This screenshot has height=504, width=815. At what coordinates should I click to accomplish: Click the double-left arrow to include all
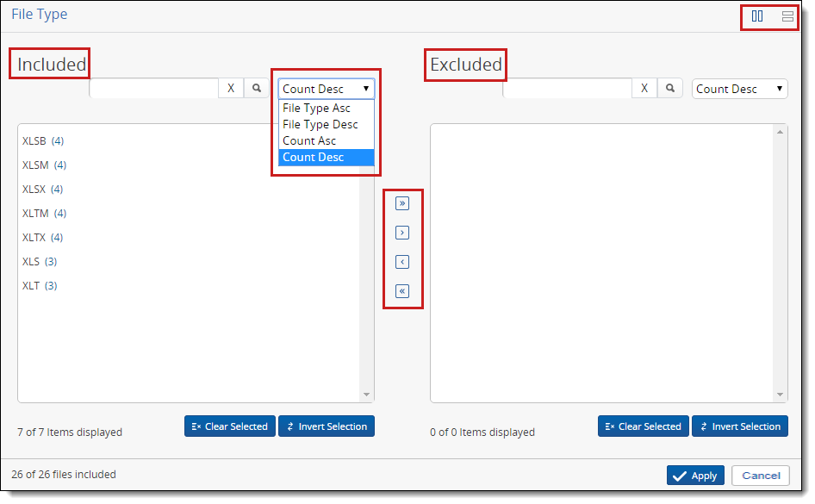[402, 291]
